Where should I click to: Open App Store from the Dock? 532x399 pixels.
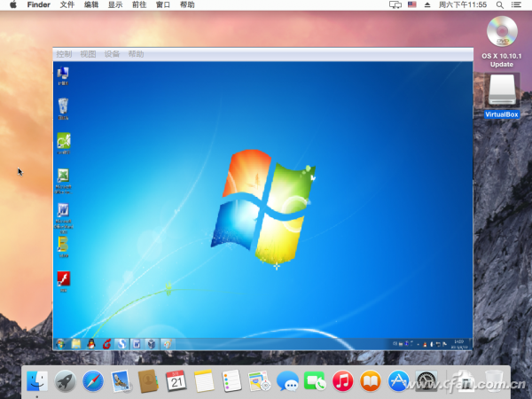pyautogui.click(x=398, y=380)
